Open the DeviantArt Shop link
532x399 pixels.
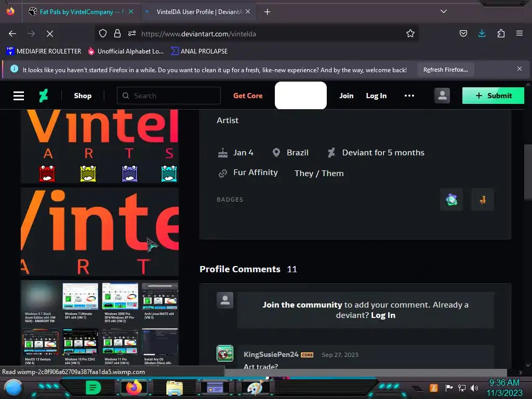(83, 96)
